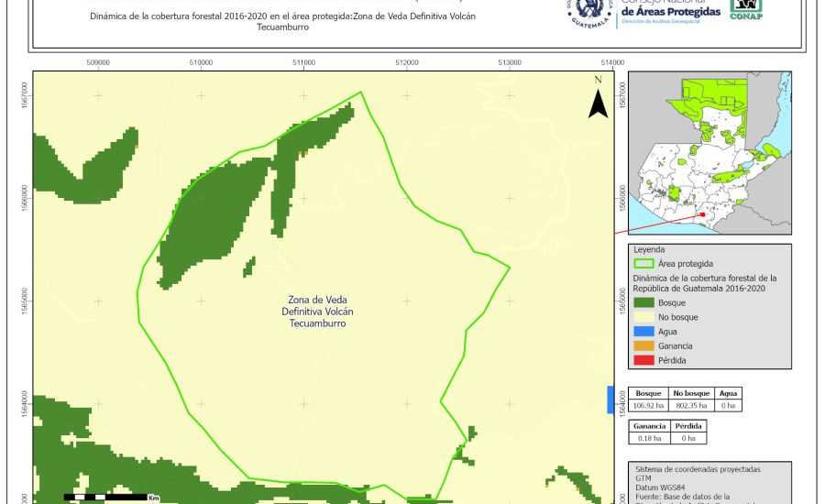Select the Ganancia orange legend swatch

tap(645, 345)
